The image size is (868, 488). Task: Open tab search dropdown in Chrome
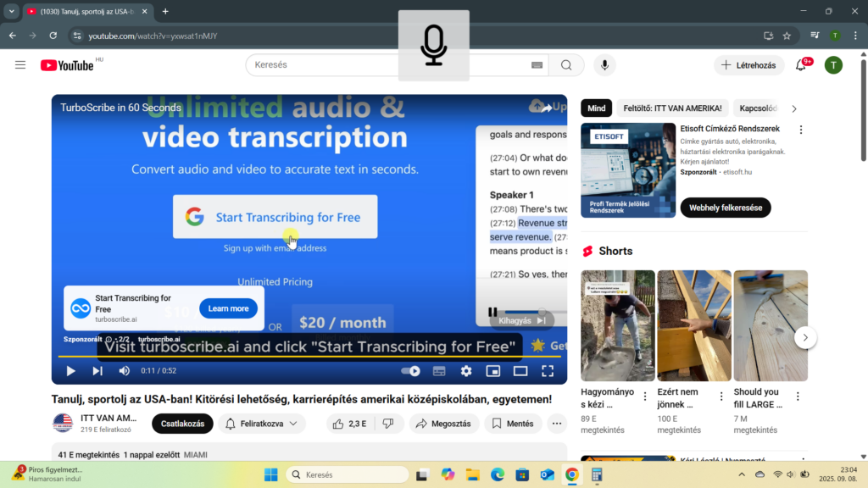[x=11, y=11]
